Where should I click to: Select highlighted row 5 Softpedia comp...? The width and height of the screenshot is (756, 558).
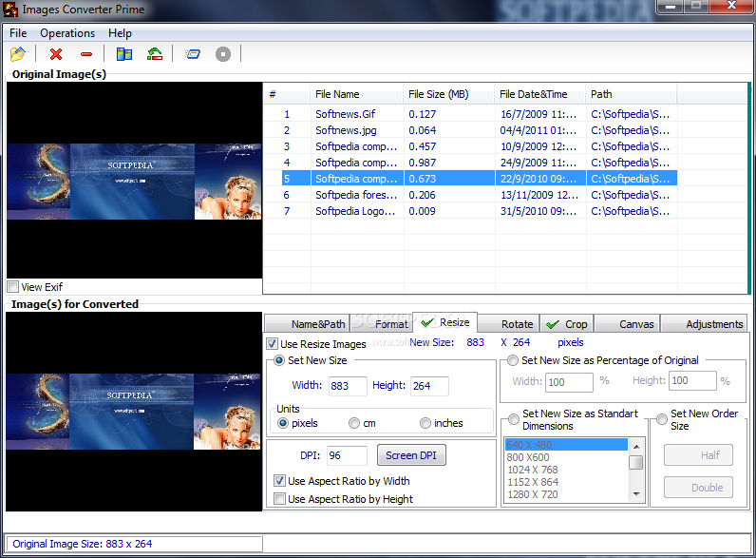tap(480, 178)
